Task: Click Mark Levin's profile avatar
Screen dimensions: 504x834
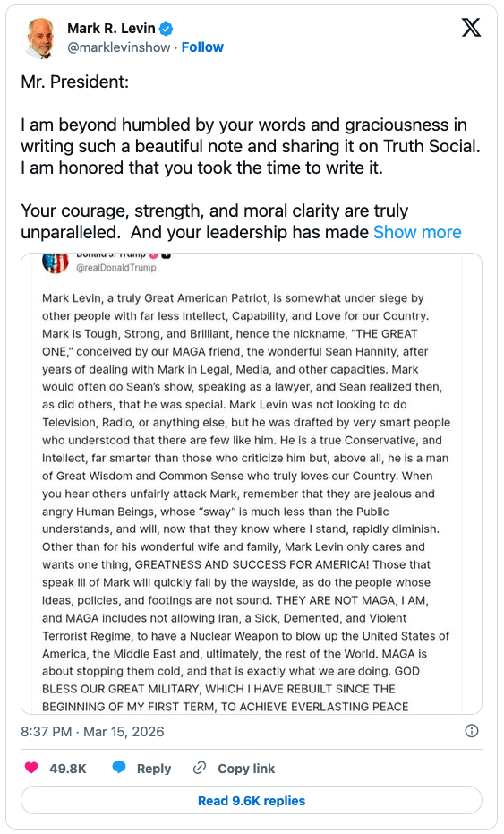Action: [40, 39]
